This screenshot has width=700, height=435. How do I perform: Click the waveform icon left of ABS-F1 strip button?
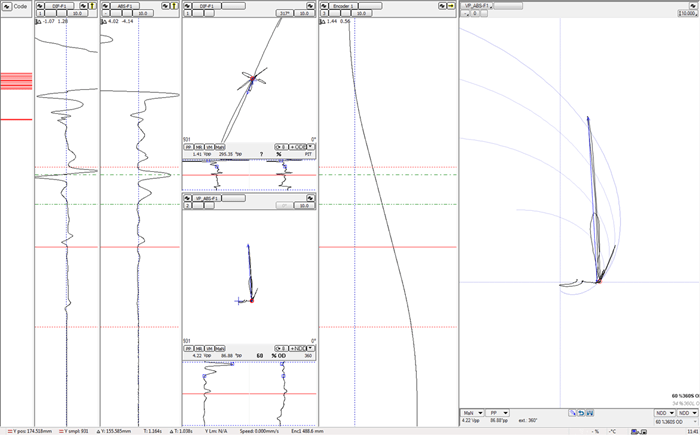tap(106, 5)
